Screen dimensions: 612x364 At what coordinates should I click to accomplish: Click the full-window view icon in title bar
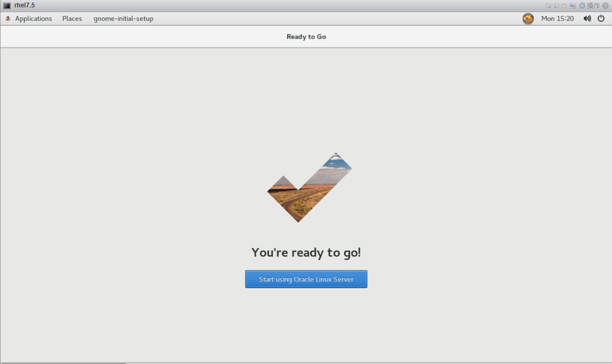564,6
